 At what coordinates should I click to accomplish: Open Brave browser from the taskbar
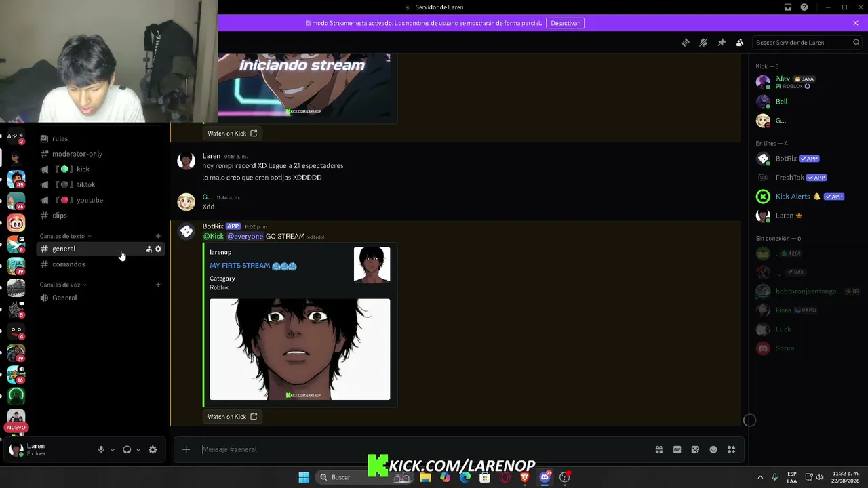524,477
